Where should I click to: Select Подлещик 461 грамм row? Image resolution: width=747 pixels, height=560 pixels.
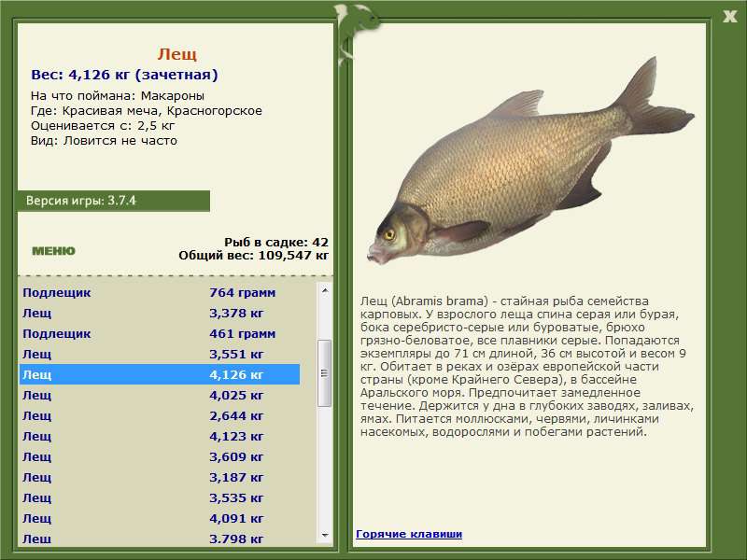[x=160, y=333]
